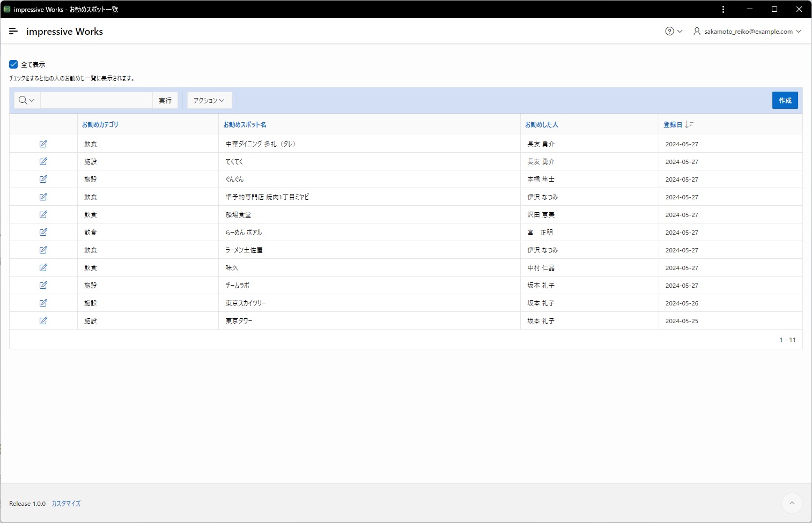The image size is (812, 523).
Task: Select the 船場食堂 cell
Action: pyautogui.click(x=370, y=214)
